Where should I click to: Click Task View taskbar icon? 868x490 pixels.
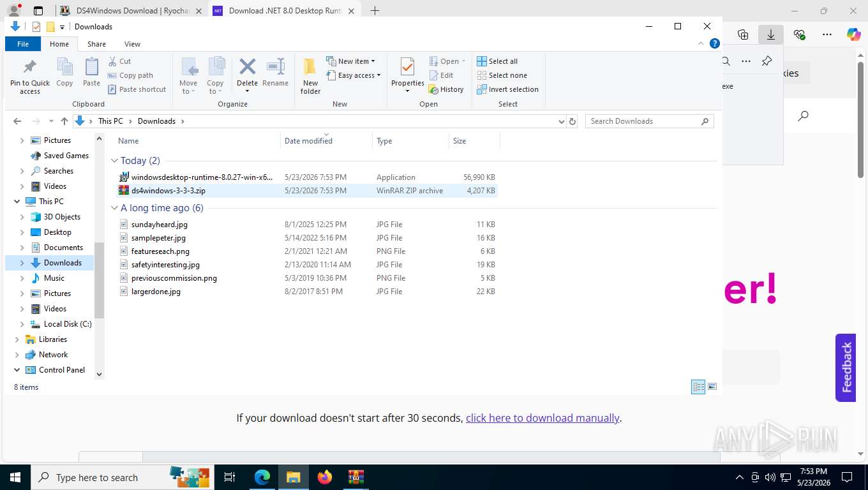tap(230, 477)
